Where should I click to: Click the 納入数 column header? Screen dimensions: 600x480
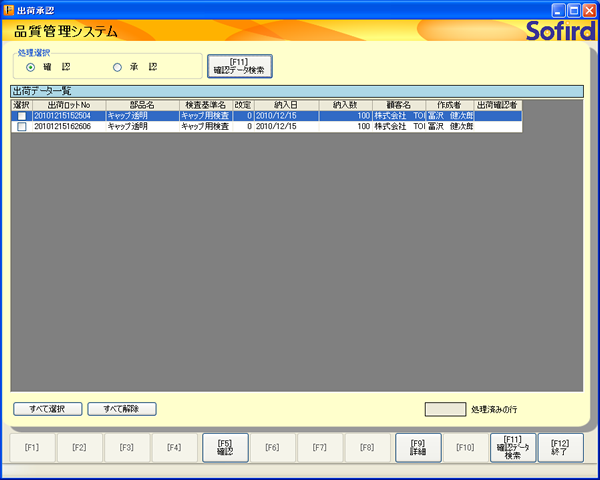coord(345,104)
